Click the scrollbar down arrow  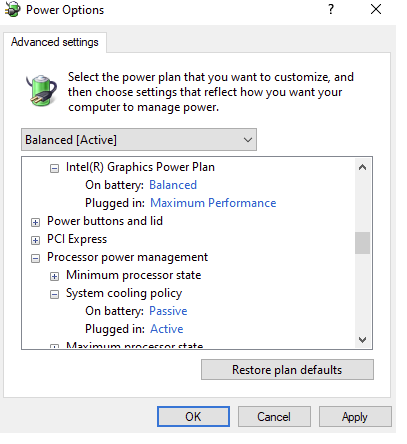tap(362, 340)
